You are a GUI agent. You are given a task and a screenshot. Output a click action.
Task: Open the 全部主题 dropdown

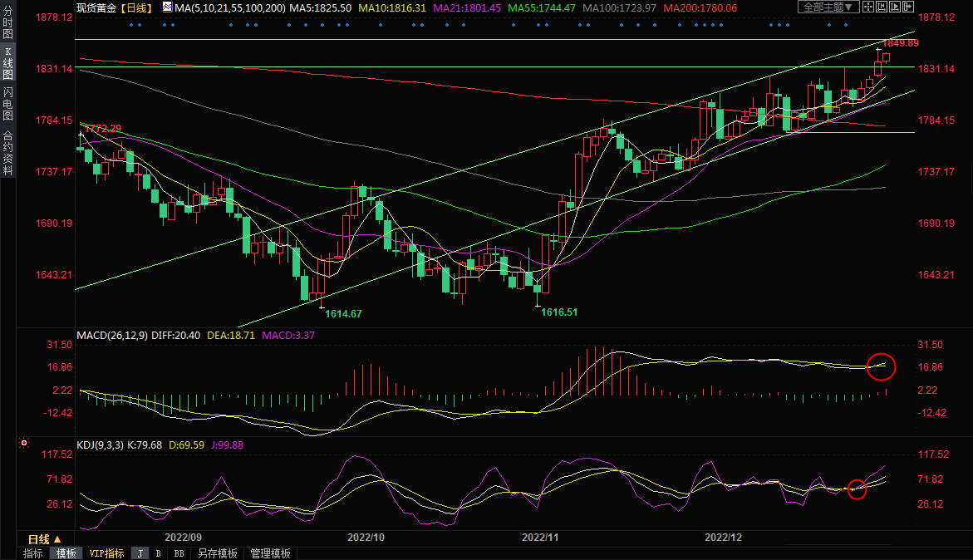click(x=825, y=7)
